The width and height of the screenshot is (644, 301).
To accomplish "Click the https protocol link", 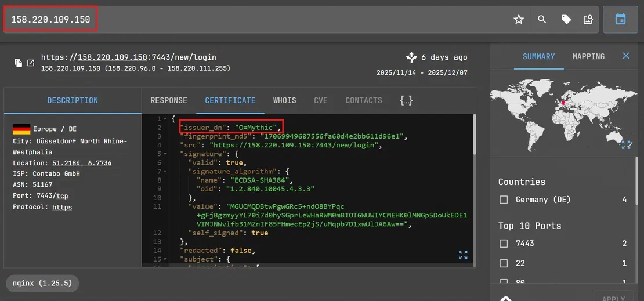I will (x=62, y=208).
